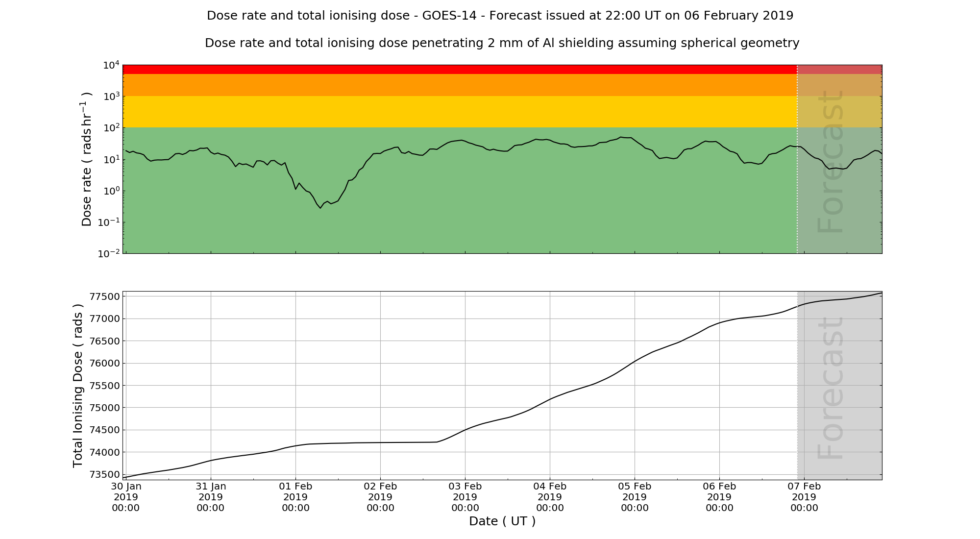This screenshot has width=980, height=539.
Task: Click the dose rate minimum dip on 01 Feb
Action: pyautogui.click(x=320, y=208)
